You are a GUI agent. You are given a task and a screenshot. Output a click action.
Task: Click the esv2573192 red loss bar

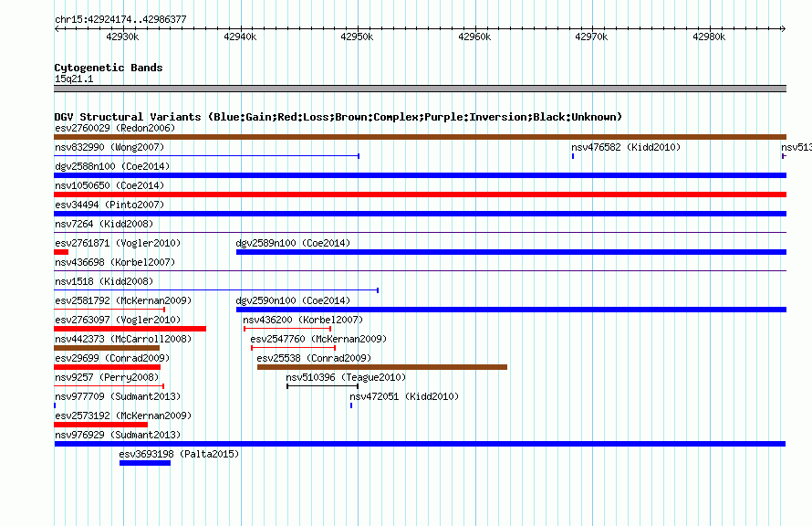coord(101,425)
